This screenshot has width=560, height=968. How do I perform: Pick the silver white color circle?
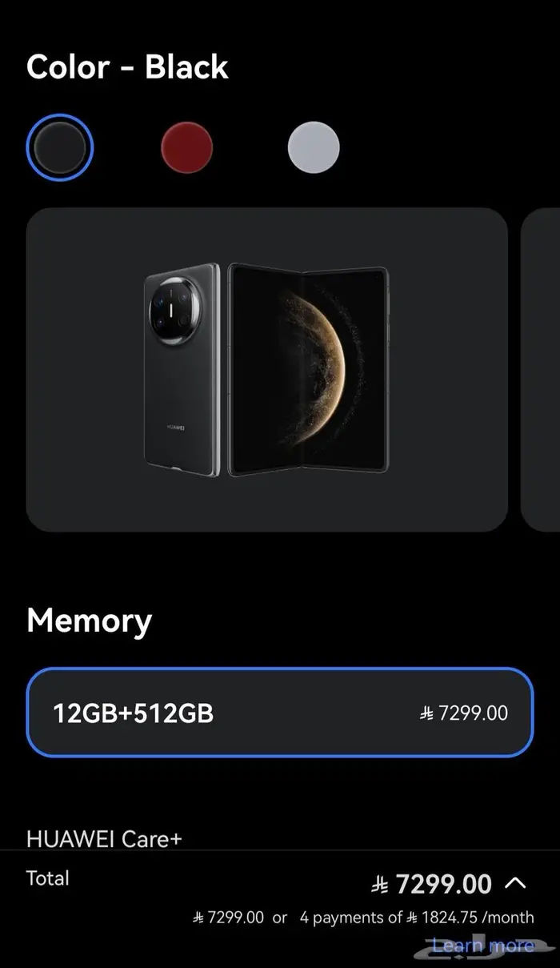(x=314, y=147)
